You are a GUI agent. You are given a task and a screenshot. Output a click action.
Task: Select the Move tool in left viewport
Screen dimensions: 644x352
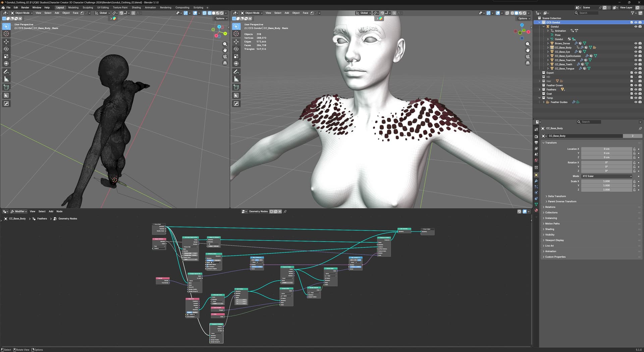tap(6, 42)
